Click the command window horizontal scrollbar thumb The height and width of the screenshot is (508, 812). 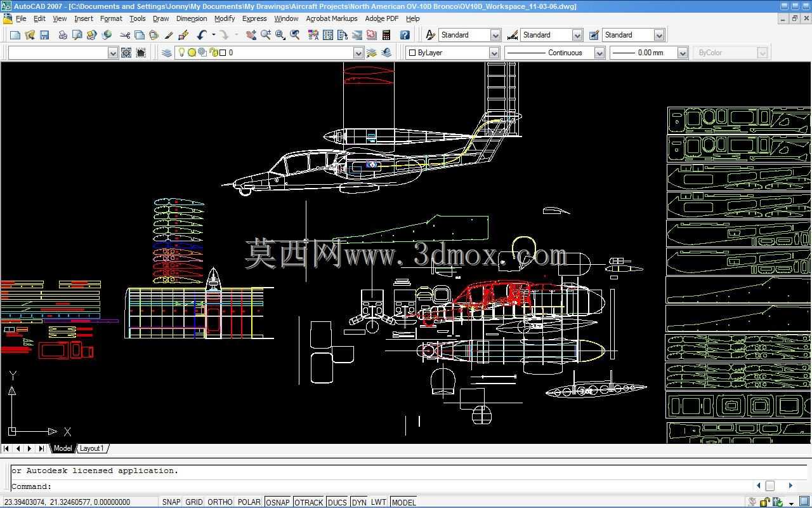pyautogui.click(x=770, y=486)
